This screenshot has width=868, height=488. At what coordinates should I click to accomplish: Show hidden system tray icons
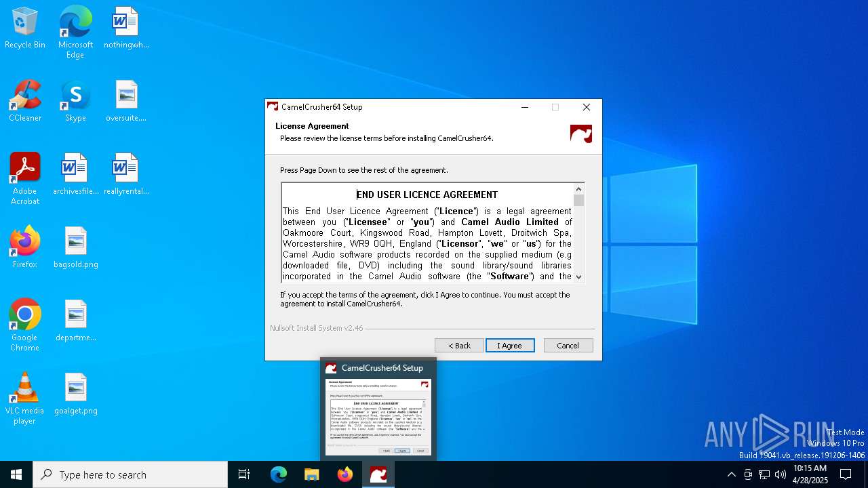point(731,474)
